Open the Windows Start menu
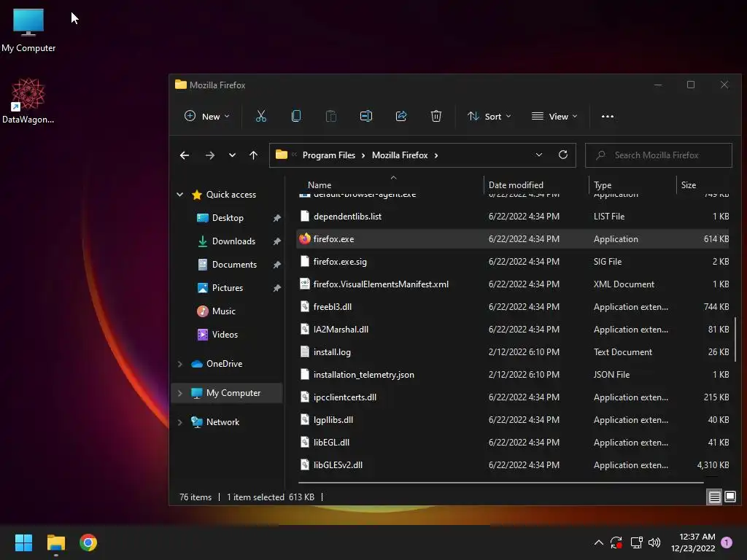 click(23, 542)
